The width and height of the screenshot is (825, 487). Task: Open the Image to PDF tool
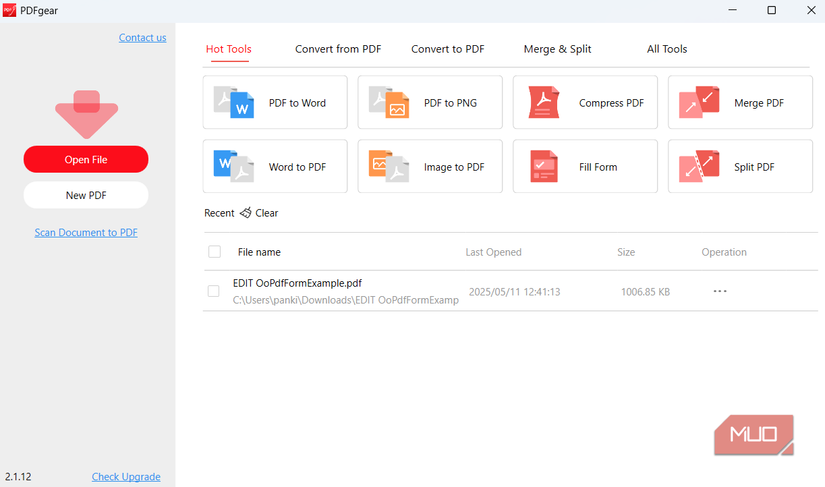tap(430, 166)
